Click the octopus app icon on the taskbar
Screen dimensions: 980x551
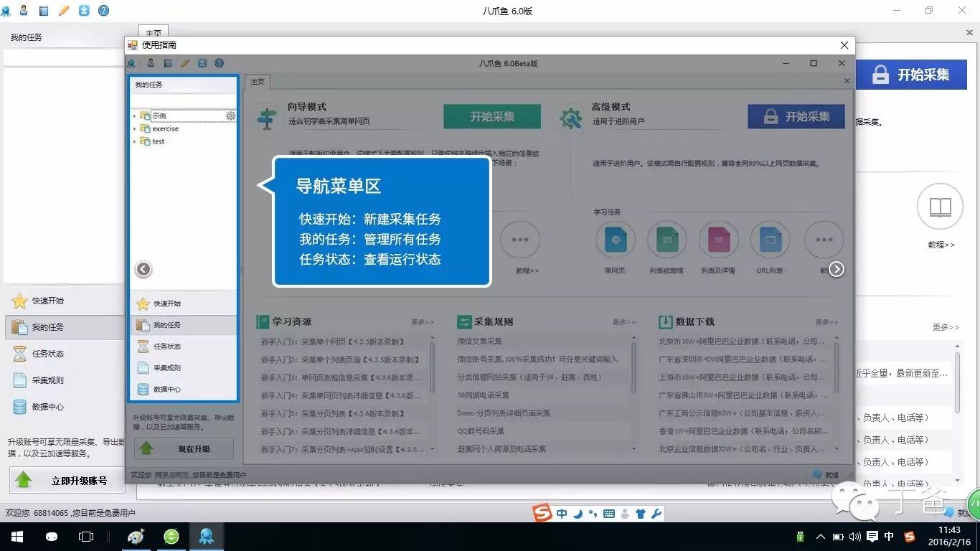207,537
